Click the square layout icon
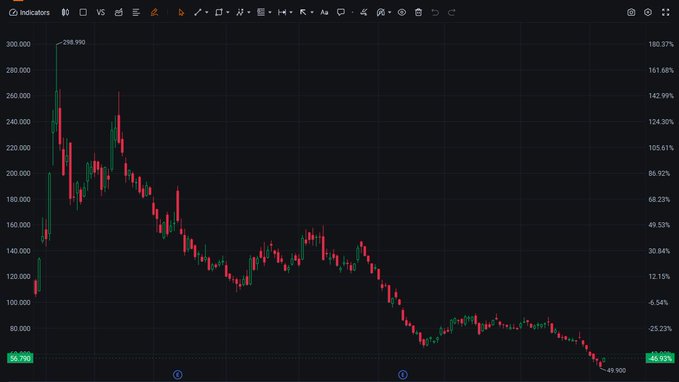 click(83, 13)
